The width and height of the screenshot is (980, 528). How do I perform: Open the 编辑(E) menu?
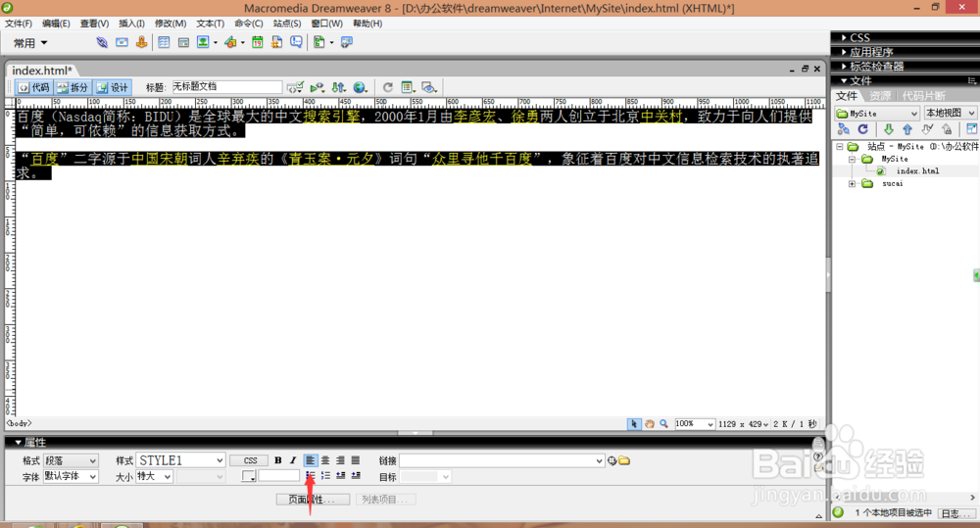coord(56,24)
